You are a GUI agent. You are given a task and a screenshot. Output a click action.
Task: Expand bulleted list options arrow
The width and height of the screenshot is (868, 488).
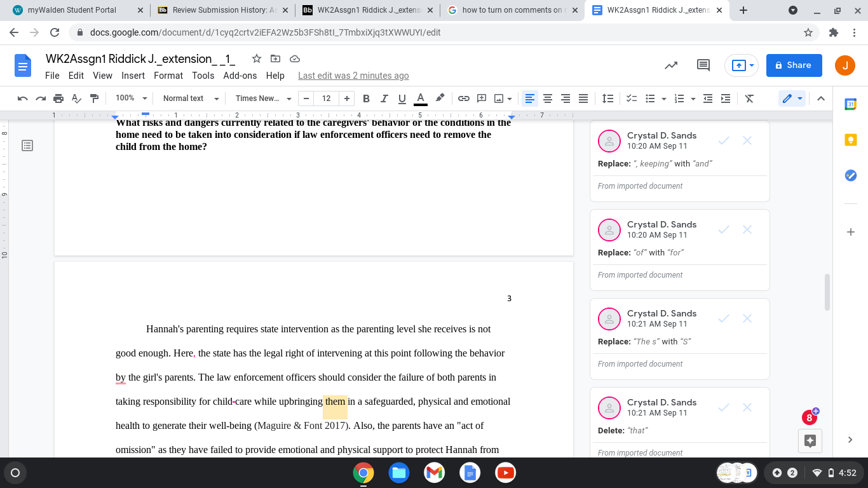(664, 98)
